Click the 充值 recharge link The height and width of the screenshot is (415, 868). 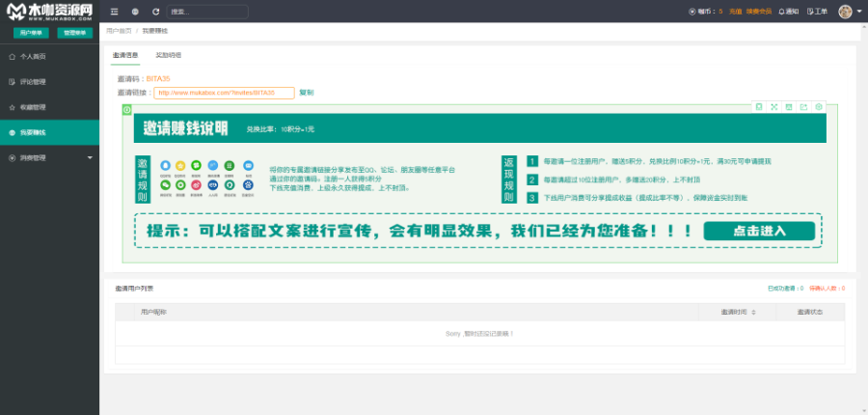735,12
